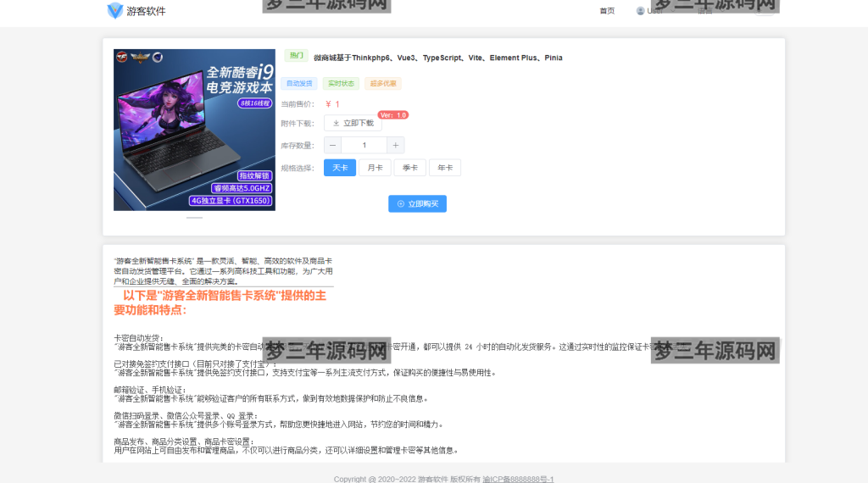
Task: Select the 天卡 specification option
Action: tap(340, 168)
